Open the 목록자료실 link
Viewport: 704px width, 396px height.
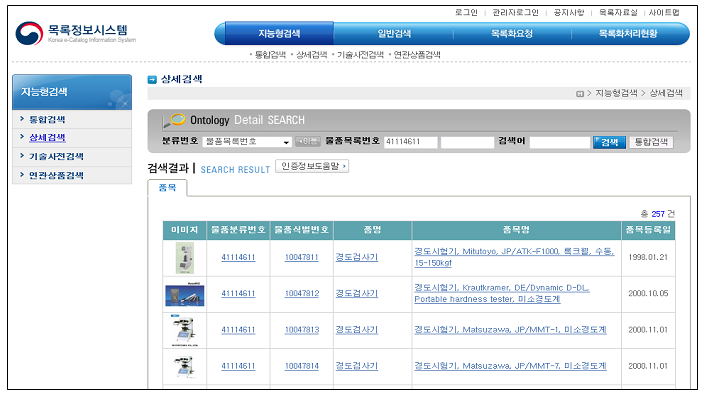618,12
